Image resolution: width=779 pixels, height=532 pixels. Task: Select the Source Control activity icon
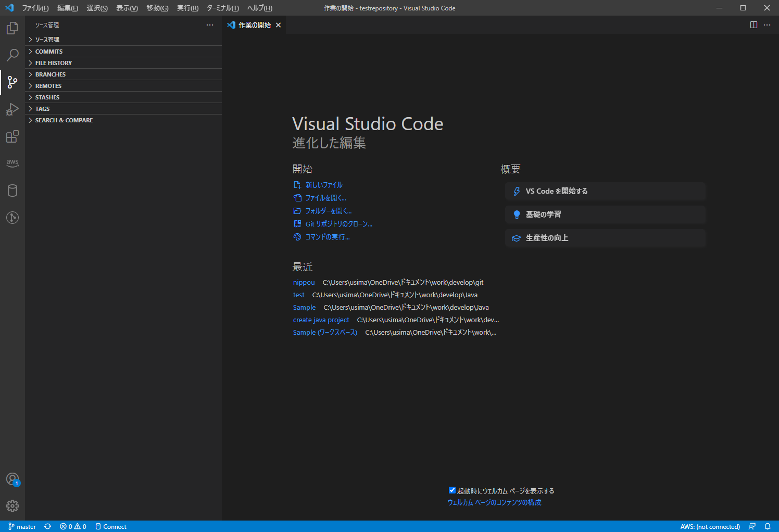coord(12,82)
